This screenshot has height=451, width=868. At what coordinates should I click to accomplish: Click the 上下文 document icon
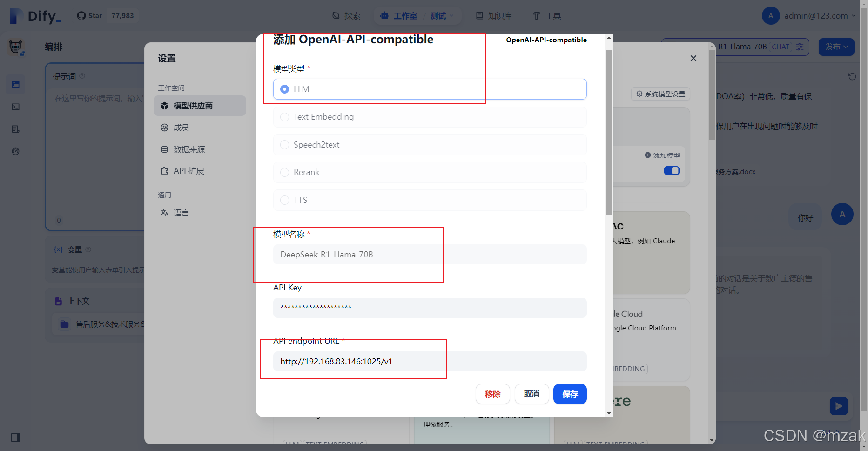pyautogui.click(x=58, y=301)
